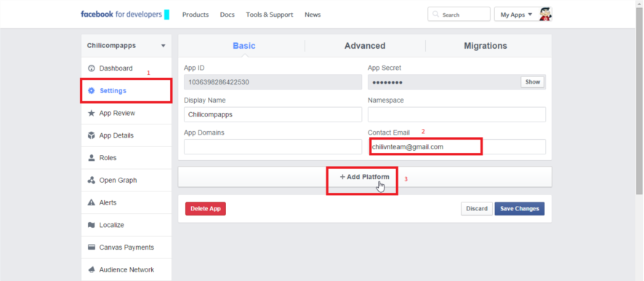Open App Details in the sidebar

tap(126, 135)
